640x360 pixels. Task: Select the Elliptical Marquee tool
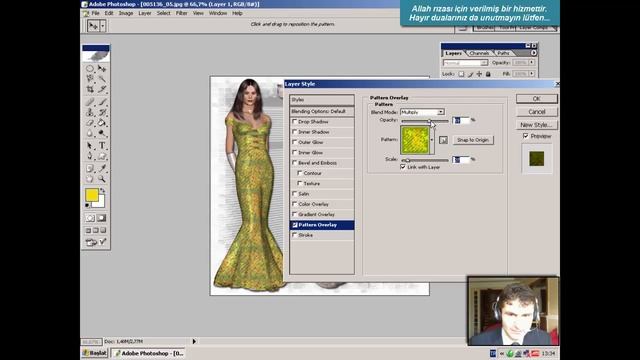tap(90, 69)
